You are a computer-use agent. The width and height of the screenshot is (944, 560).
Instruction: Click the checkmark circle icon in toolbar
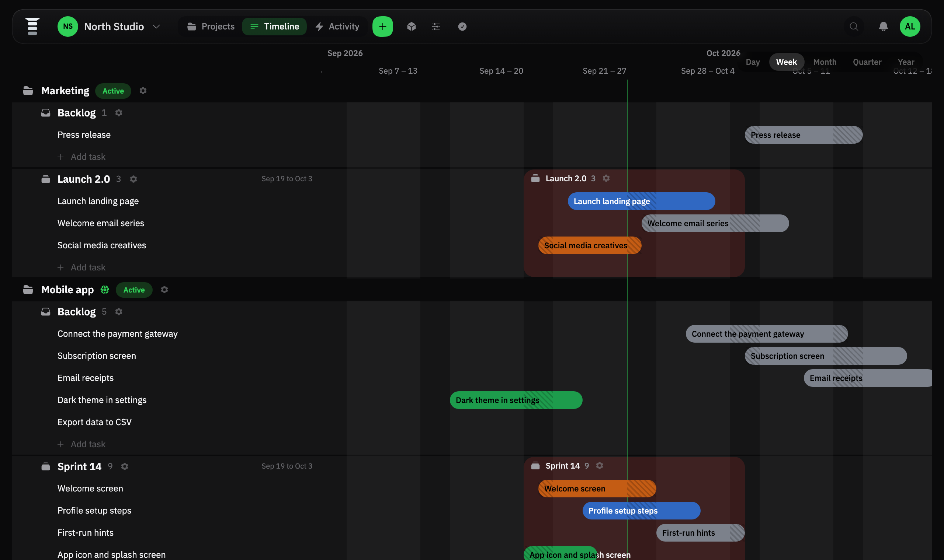(x=462, y=27)
